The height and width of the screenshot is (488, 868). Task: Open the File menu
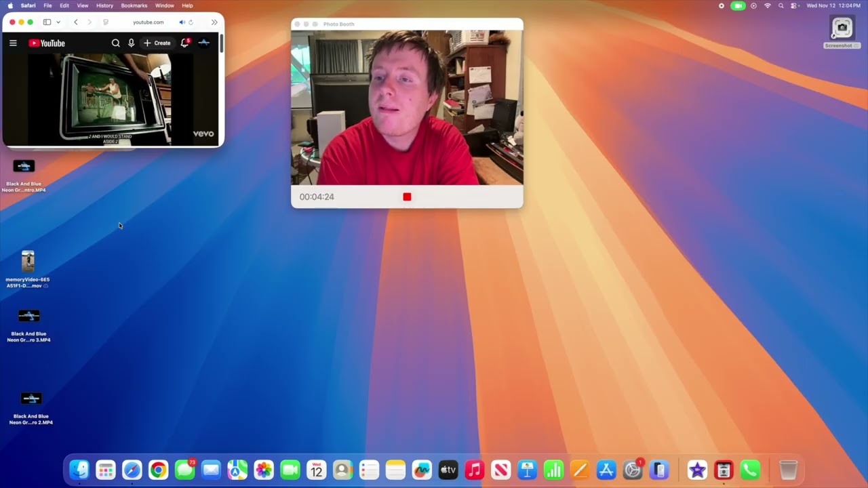click(x=47, y=5)
